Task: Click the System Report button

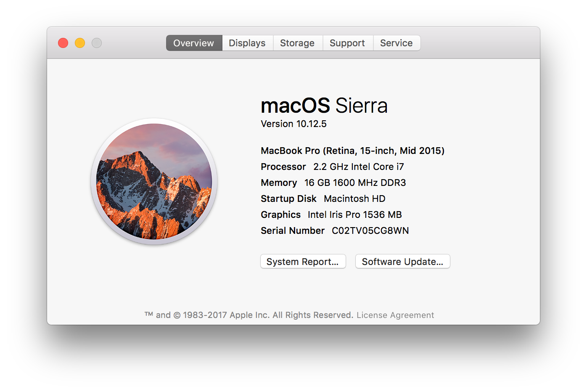Action: tap(303, 261)
